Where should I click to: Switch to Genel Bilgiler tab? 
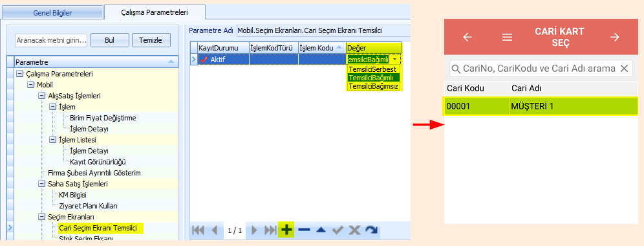(x=52, y=13)
